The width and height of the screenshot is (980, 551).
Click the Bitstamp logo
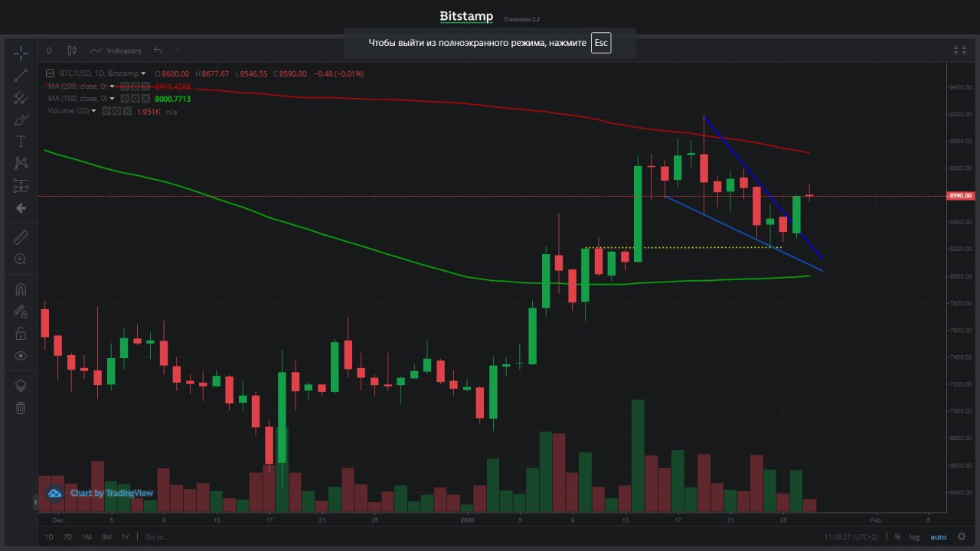point(466,17)
